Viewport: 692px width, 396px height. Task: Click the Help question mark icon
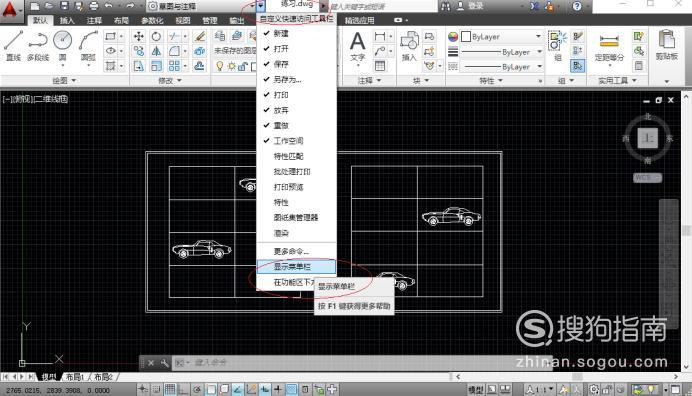[x=577, y=6]
